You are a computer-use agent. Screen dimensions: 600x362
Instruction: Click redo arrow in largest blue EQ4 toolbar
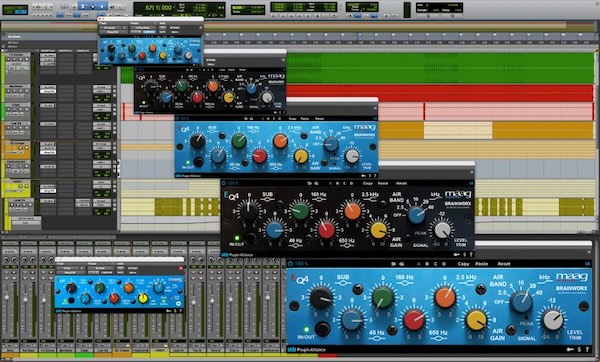pos(401,264)
